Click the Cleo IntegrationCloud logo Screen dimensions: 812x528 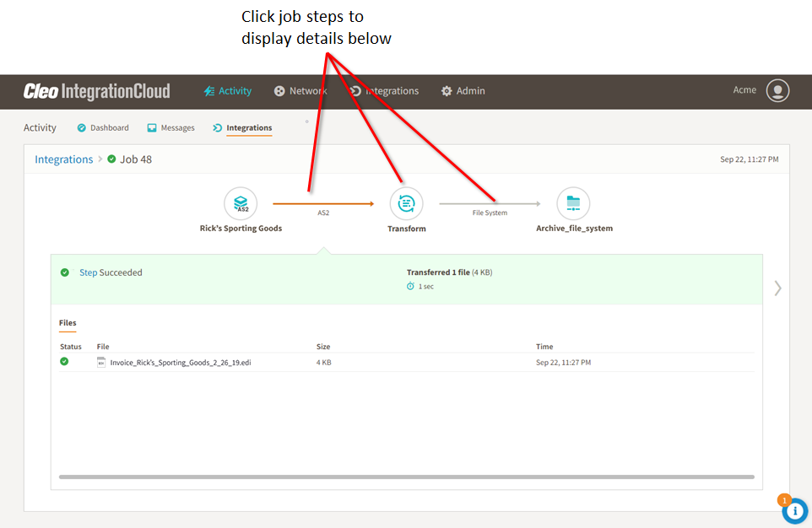96,91
